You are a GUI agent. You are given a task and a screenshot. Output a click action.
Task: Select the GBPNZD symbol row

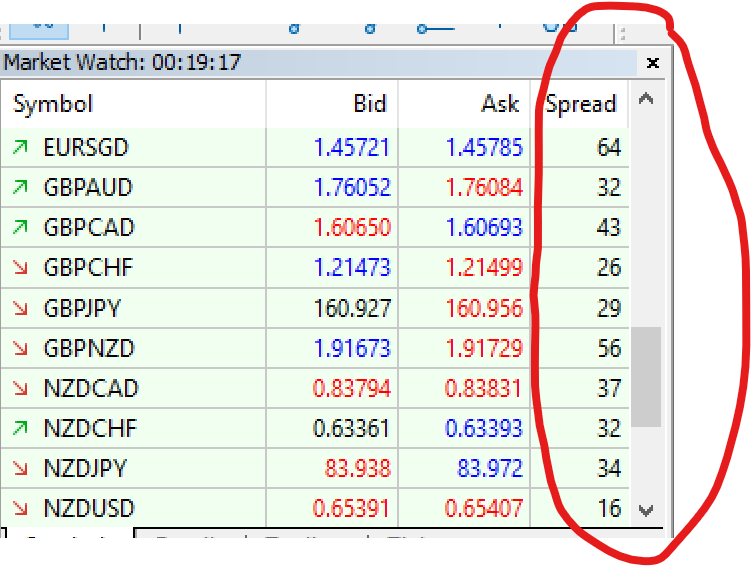point(315,348)
